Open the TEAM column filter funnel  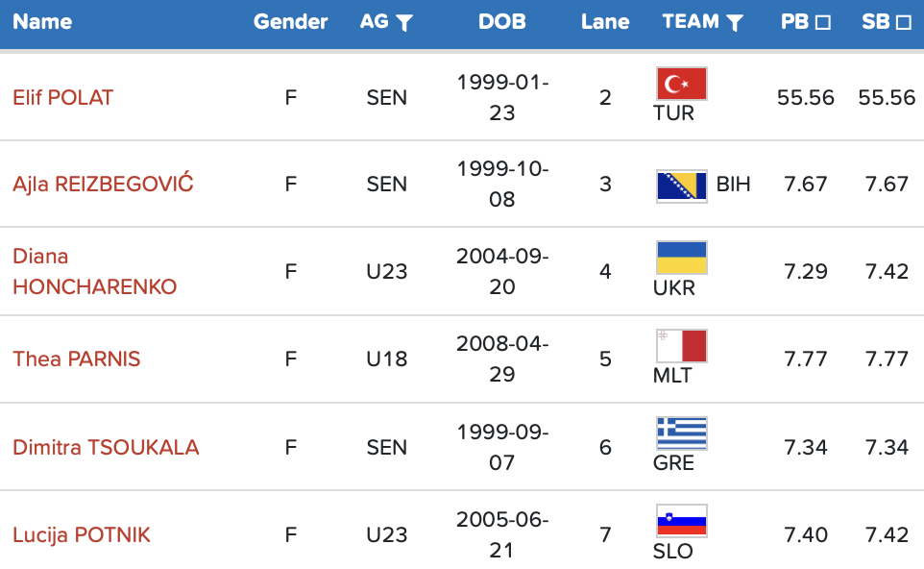pyautogui.click(x=734, y=23)
